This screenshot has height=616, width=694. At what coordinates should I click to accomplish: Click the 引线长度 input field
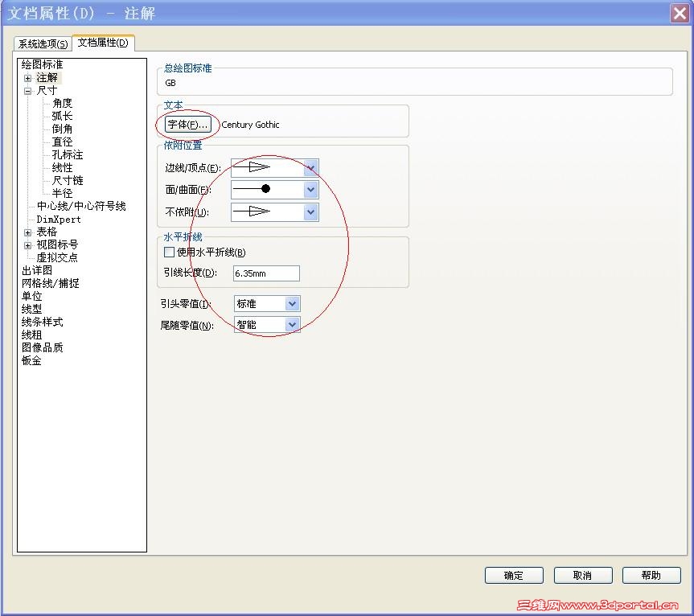pos(266,273)
